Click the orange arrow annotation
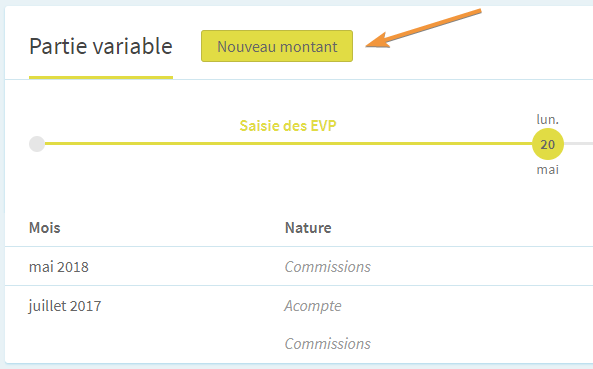Viewport: 593px width, 369px height. click(424, 28)
